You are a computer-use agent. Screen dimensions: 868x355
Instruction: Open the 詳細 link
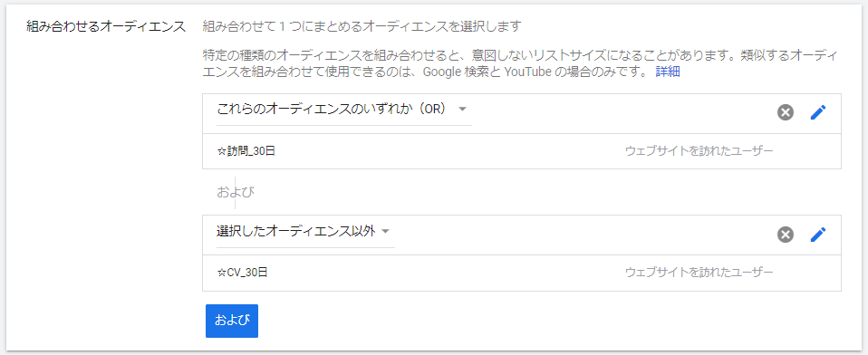(x=668, y=72)
